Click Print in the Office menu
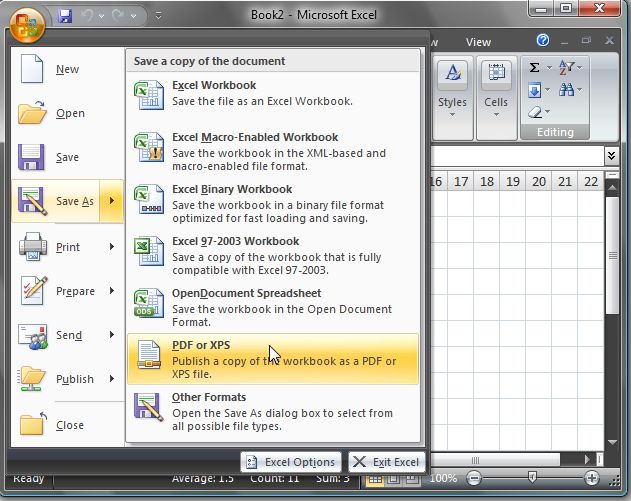Viewport: 631px width, 501px height. (67, 247)
